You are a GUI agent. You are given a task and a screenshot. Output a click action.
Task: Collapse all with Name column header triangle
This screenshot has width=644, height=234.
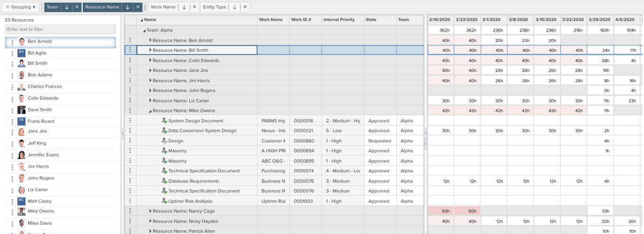coord(141,20)
